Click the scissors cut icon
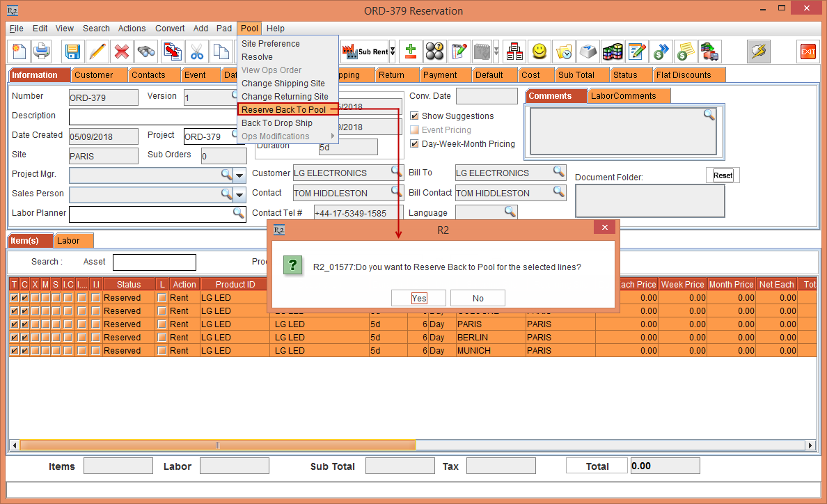Image resolution: width=827 pixels, height=504 pixels. [196, 52]
